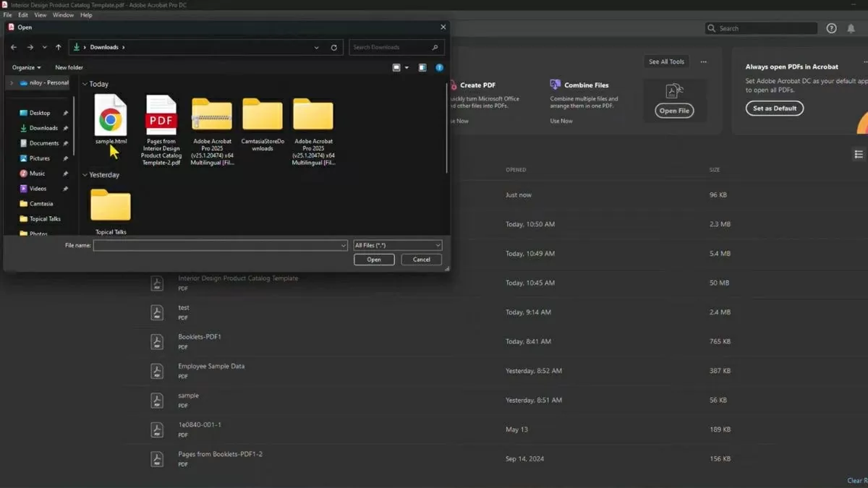Image resolution: width=868 pixels, height=488 pixels.
Task: Refresh the Downloads folder listing
Action: (333, 48)
